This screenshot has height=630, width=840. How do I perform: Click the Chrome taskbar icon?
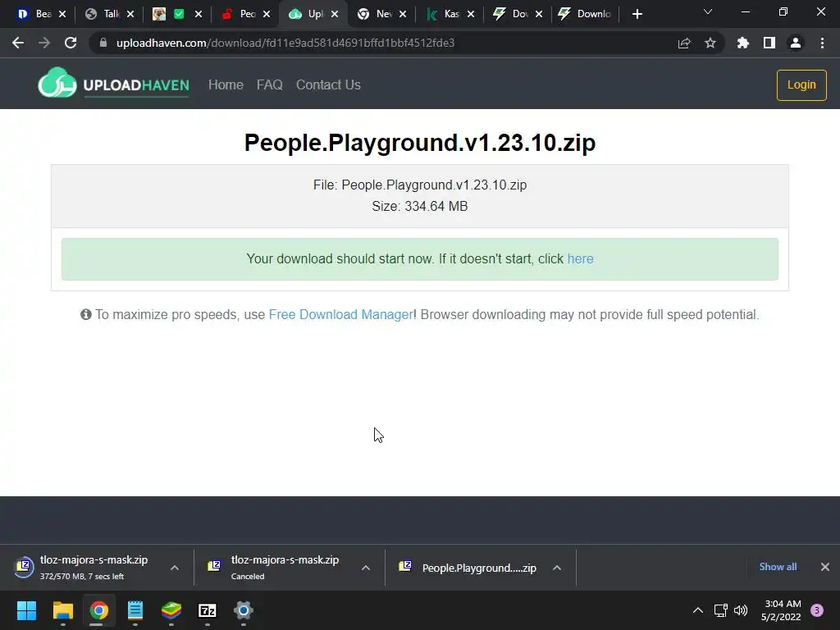99,610
